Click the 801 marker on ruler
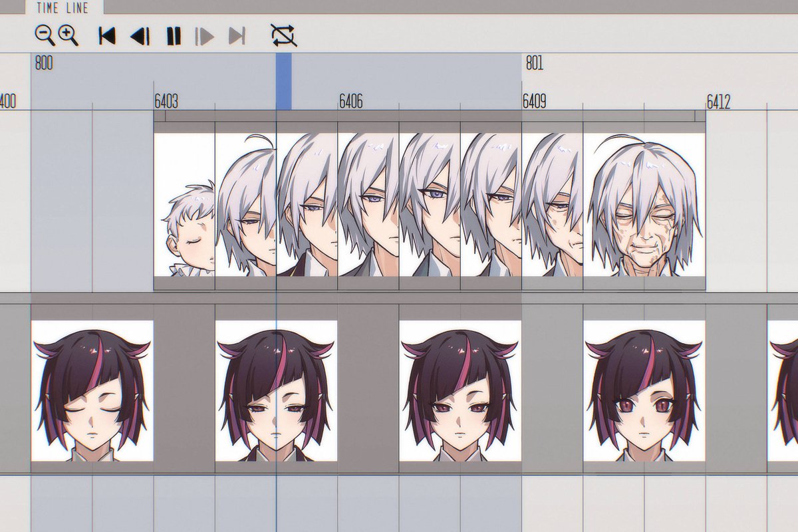 coord(535,63)
